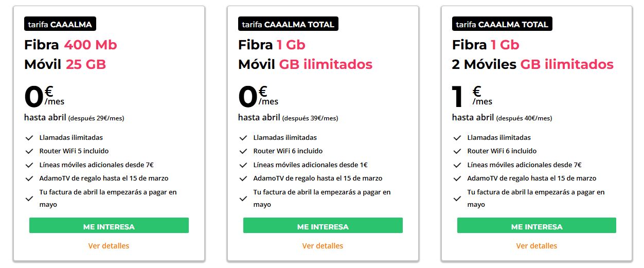Click the CAAALMA TOTAL badge on the 1€ plan

[x=502, y=24]
